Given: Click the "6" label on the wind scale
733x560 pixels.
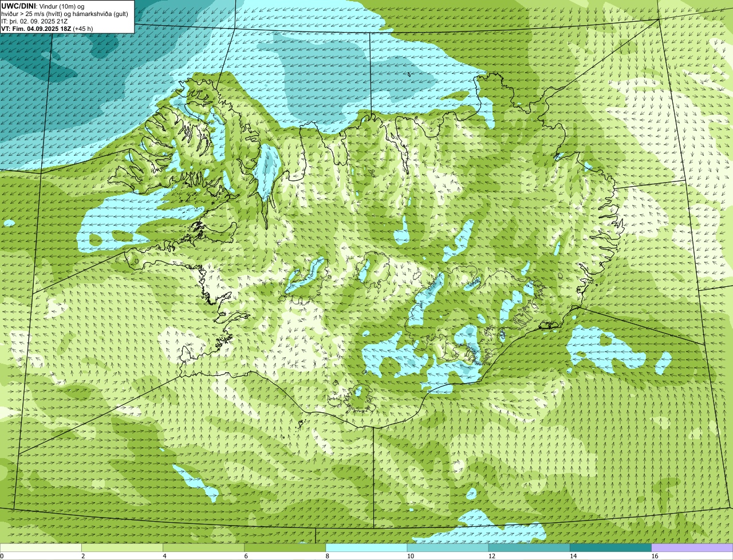Looking at the screenshot, I should tap(246, 556).
